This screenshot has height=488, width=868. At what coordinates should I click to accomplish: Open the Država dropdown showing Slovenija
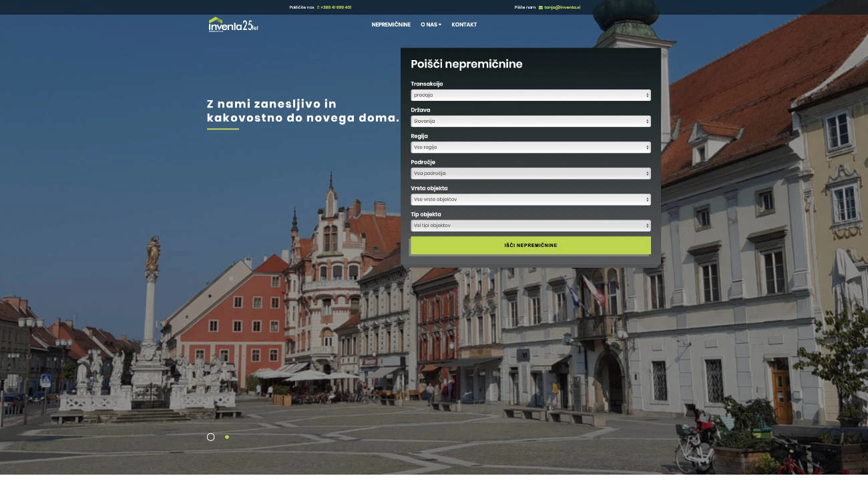click(x=530, y=121)
